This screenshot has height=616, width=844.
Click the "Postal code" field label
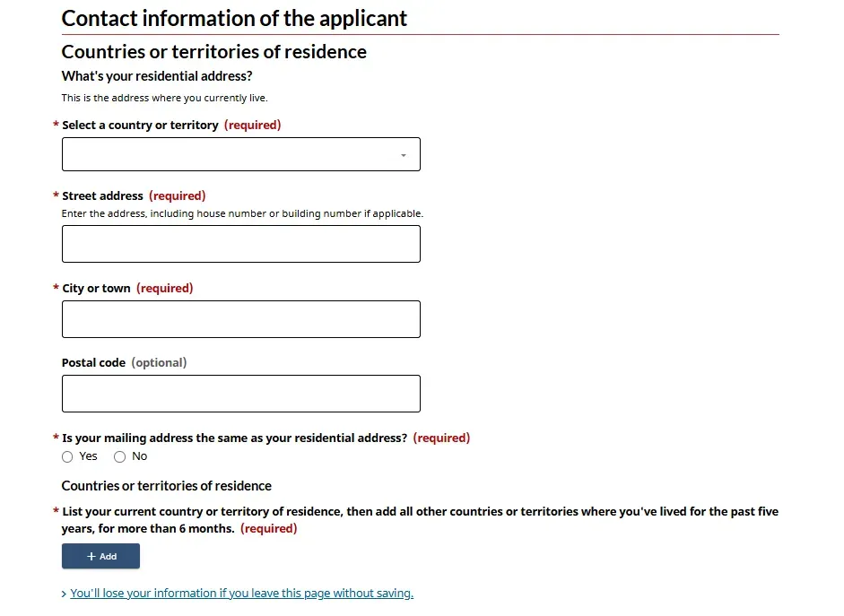(x=93, y=363)
